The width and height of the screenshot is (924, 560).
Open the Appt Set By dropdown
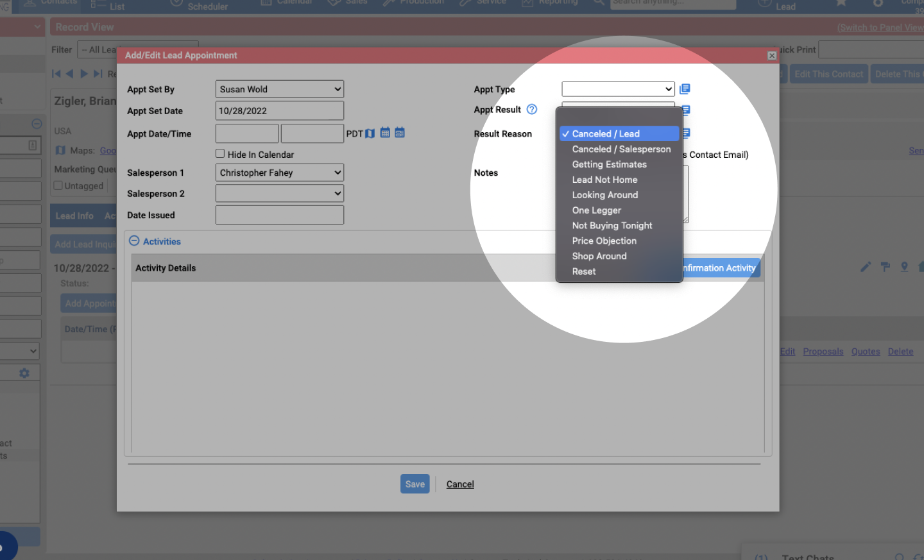280,89
